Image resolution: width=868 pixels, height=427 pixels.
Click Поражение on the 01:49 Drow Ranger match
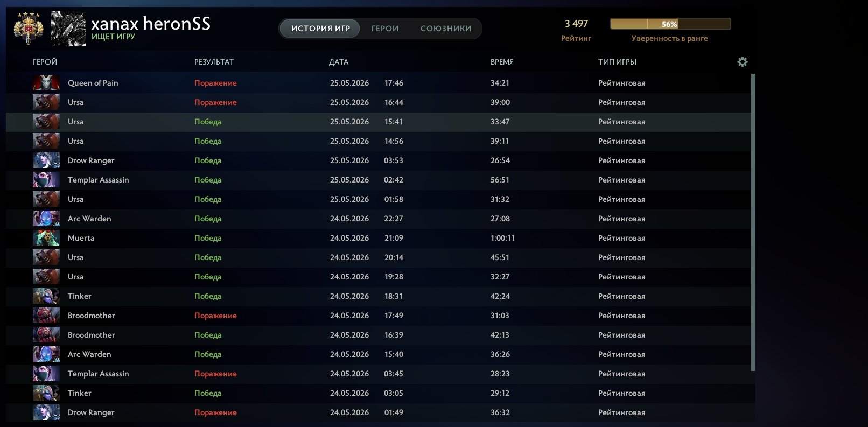(x=215, y=412)
